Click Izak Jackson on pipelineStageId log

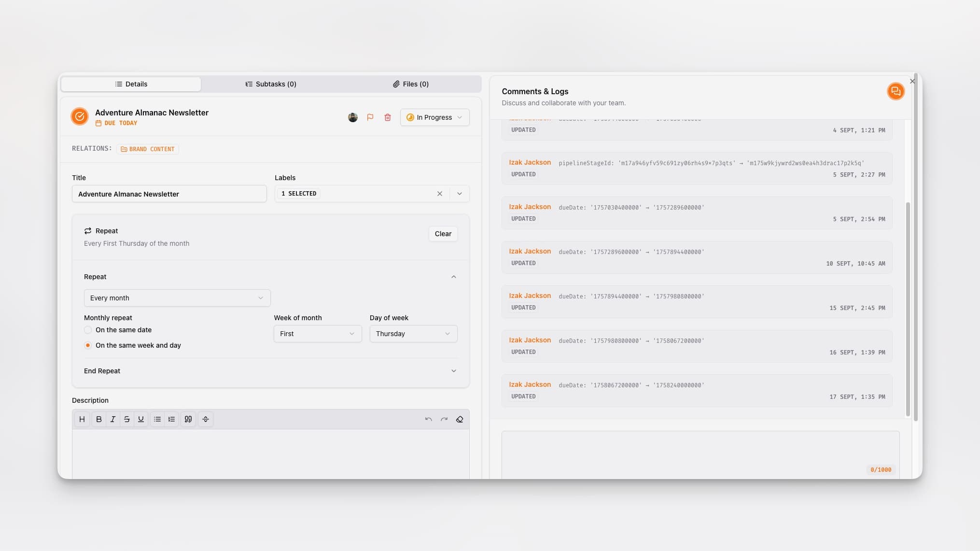pyautogui.click(x=530, y=162)
